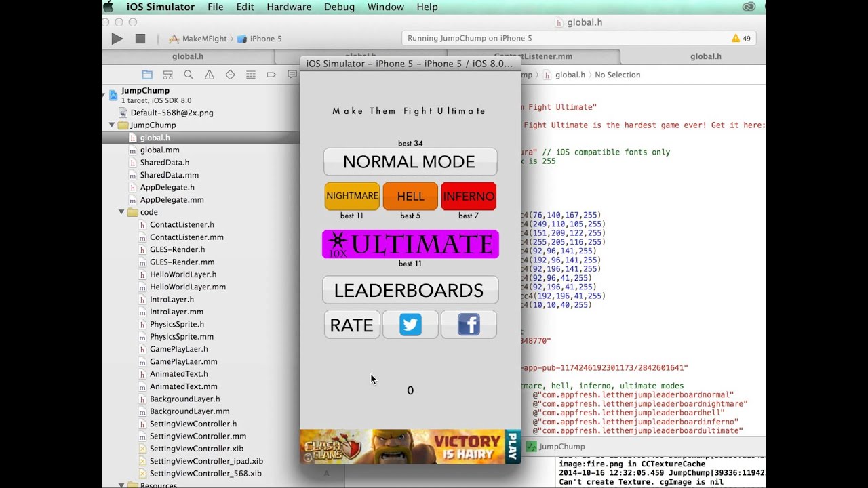Viewport: 868px width, 488px height.
Task: Tap the HELL mode button
Action: tap(410, 196)
